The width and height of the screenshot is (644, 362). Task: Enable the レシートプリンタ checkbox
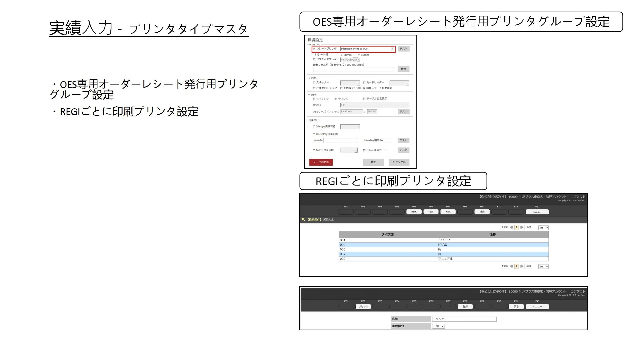(314, 49)
